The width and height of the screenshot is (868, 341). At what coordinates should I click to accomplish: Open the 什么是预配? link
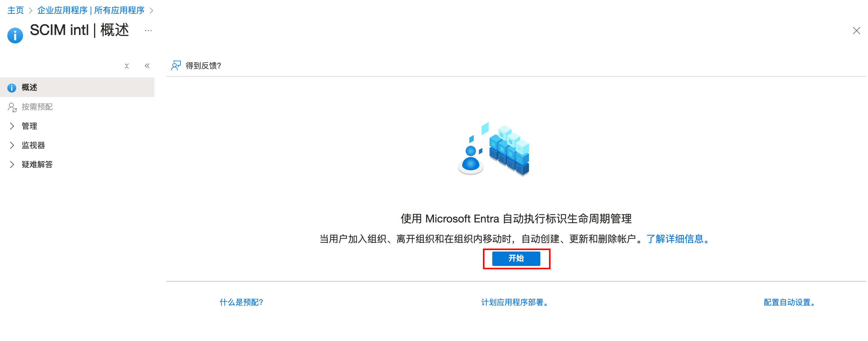pyautogui.click(x=241, y=302)
